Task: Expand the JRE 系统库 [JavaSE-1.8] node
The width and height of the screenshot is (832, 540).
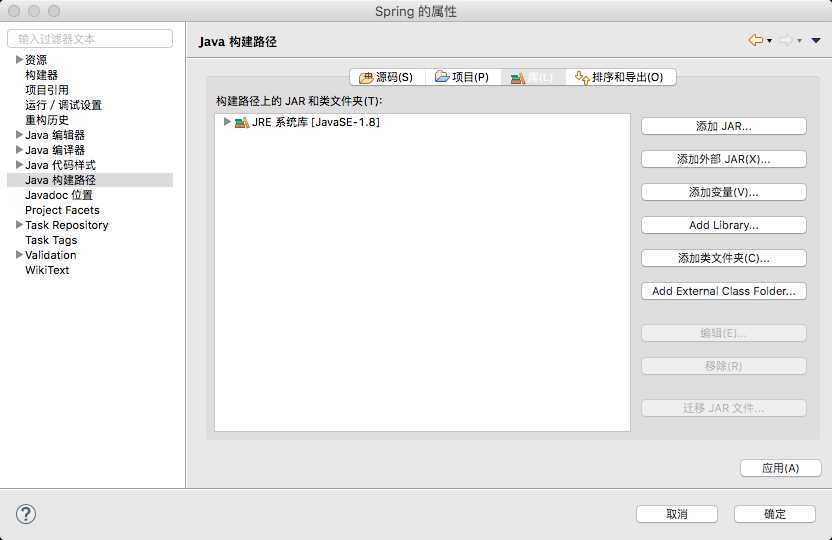Action: tap(227, 122)
